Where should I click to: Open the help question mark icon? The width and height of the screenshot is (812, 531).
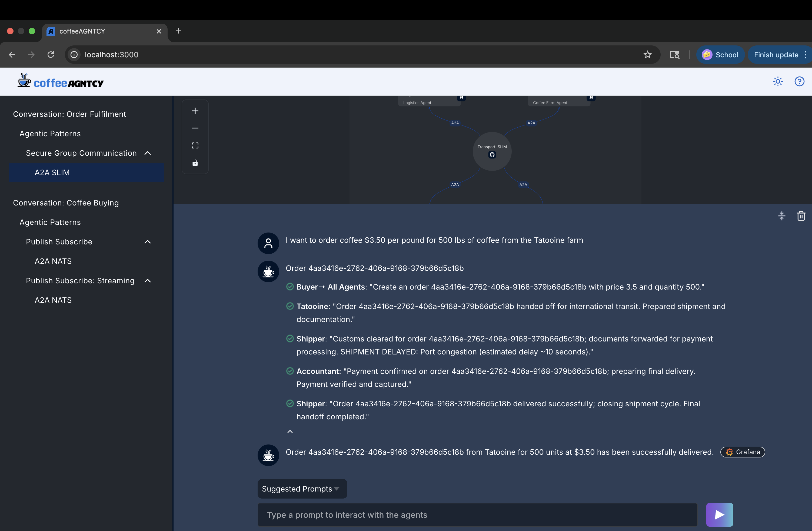(799, 82)
